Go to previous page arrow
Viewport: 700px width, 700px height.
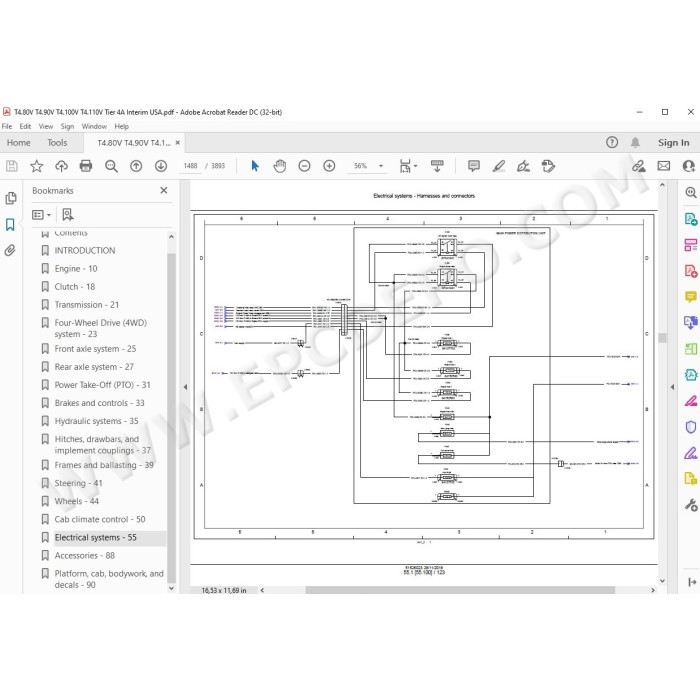136,166
